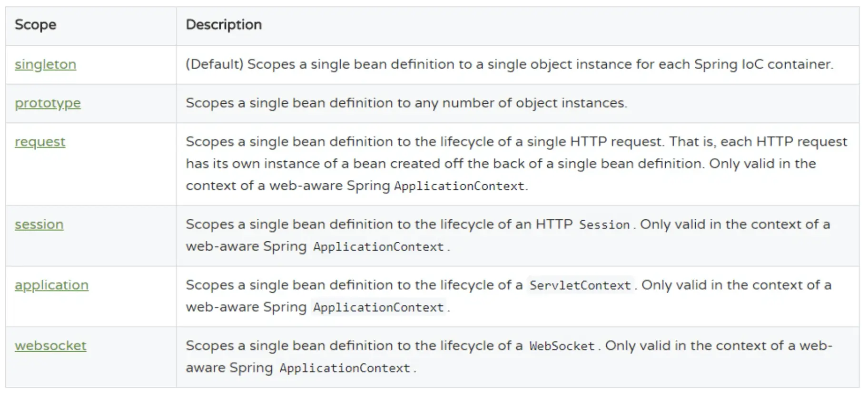The width and height of the screenshot is (868, 394).
Task: Click the Description column header
Action: 224,25
